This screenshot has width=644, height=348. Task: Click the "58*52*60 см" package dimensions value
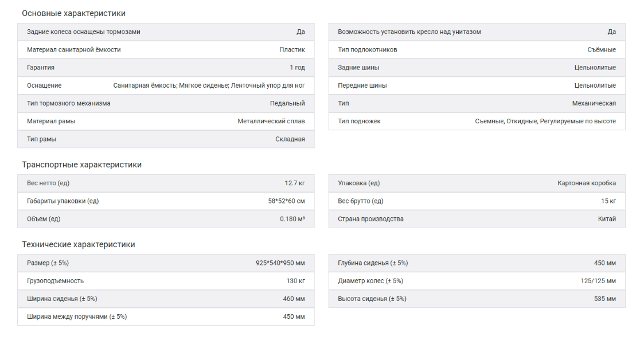287,201
